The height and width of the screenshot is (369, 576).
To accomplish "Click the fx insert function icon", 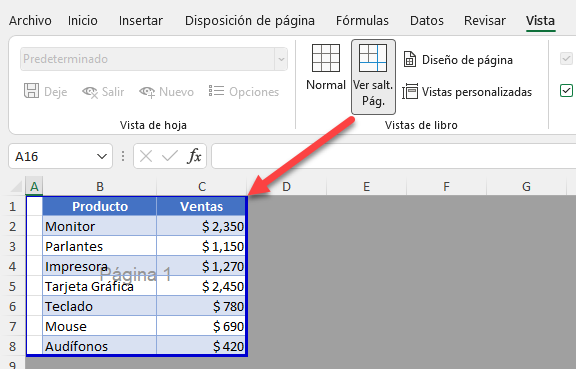I will (194, 156).
